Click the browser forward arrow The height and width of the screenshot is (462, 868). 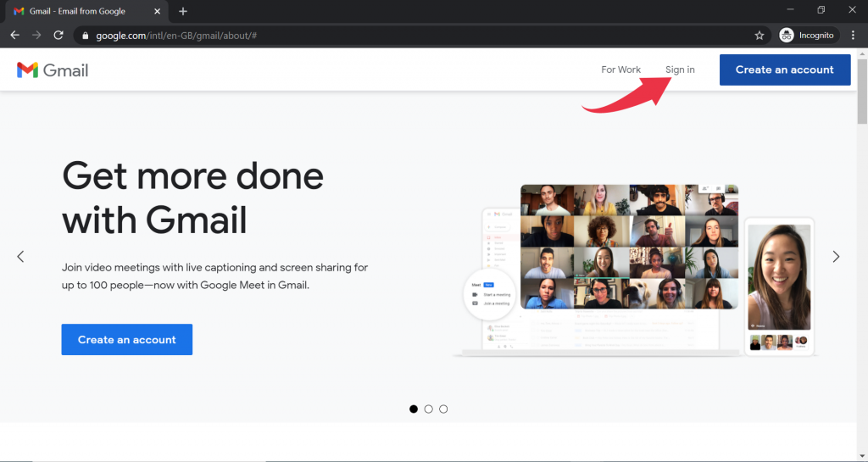point(36,36)
